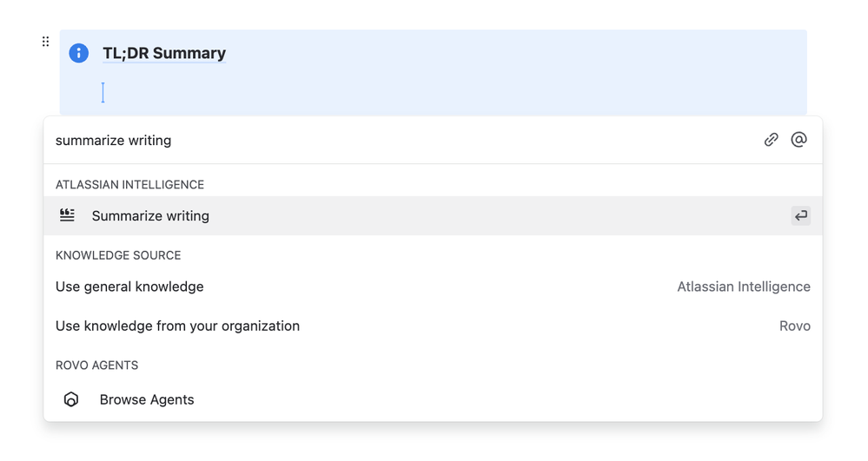Click the Atlassian Intelligence label on the right
Viewport: 868px width, 461px height.
743,286
